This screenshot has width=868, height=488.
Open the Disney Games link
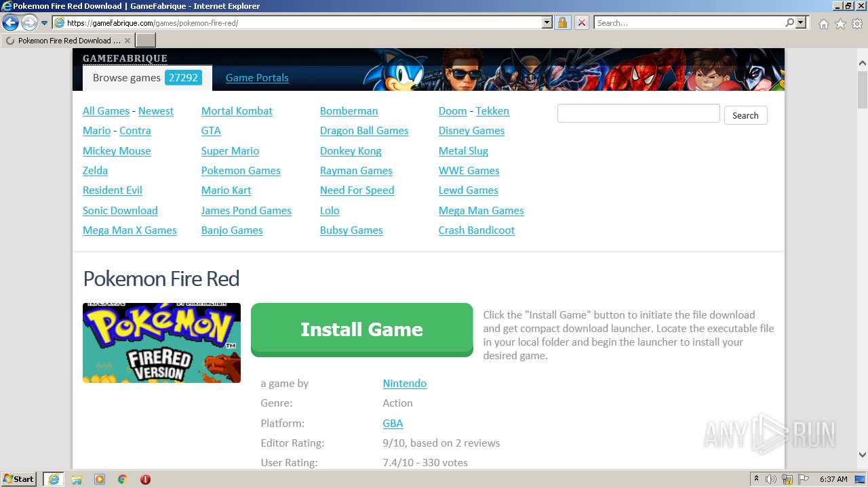[471, 131]
